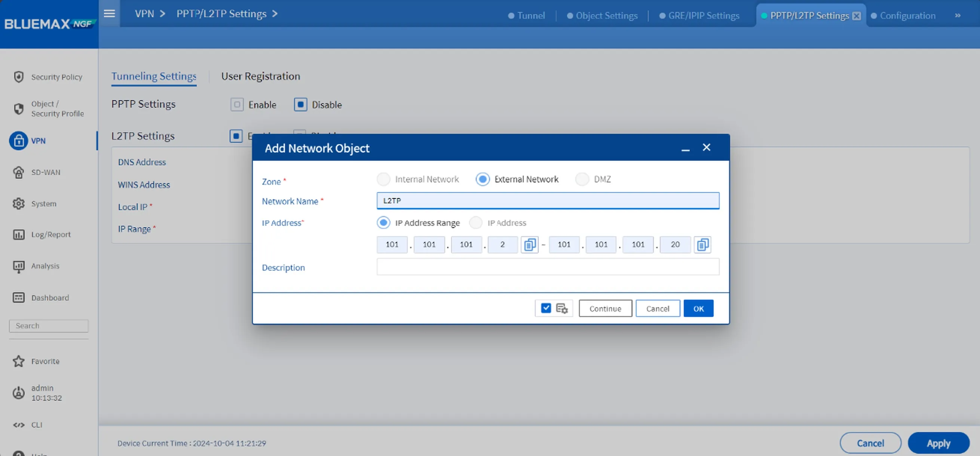The width and height of the screenshot is (980, 456).
Task: Open the Analysis monitor icon
Action: [x=19, y=266]
